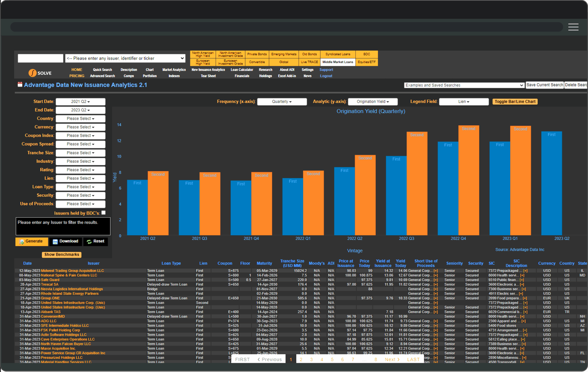Open the Start Date 2021 Q2 dropdown

80,102
